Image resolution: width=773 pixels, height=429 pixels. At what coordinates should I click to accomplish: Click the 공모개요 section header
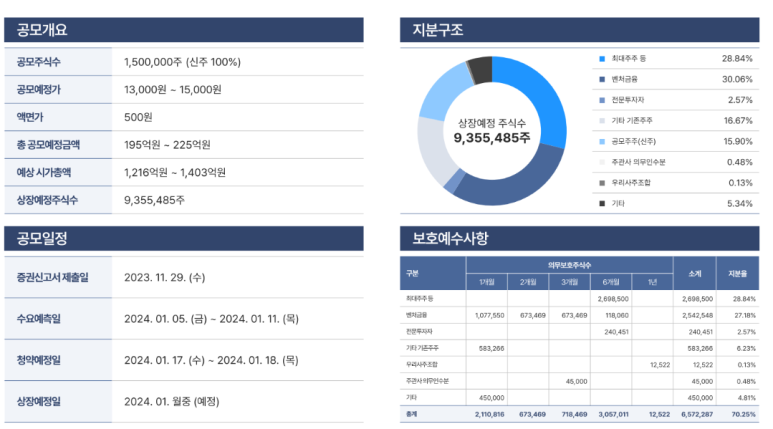coord(184,30)
